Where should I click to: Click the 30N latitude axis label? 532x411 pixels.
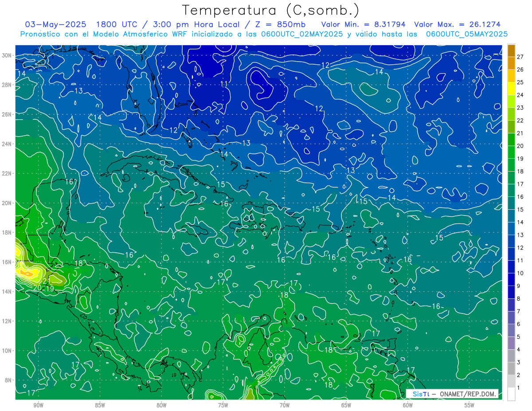point(8,55)
